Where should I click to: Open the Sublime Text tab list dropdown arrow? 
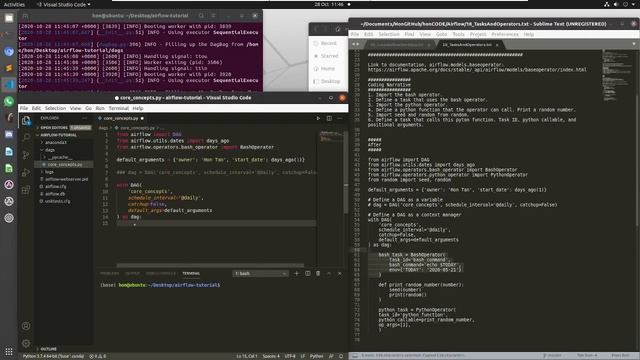coord(633,44)
